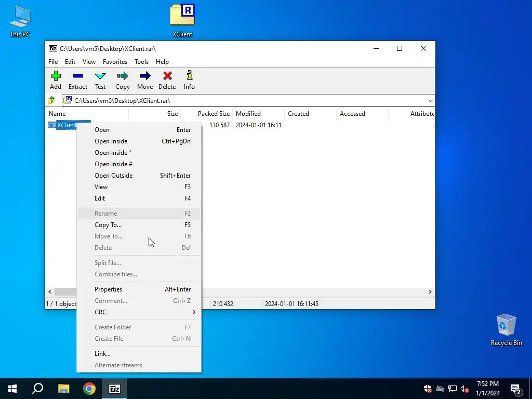532x399 pixels.
Task: Click status bar value 210 432
Action: click(223, 303)
